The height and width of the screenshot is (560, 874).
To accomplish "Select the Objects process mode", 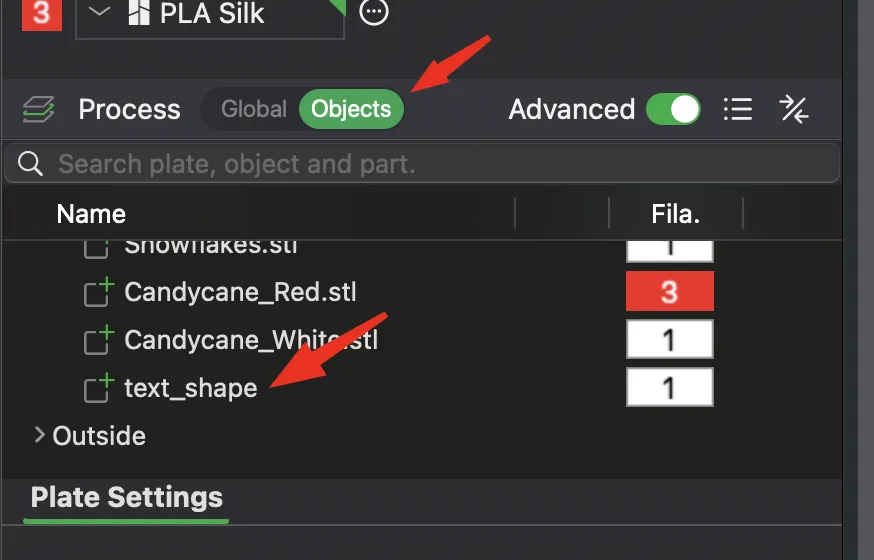I will [351, 109].
